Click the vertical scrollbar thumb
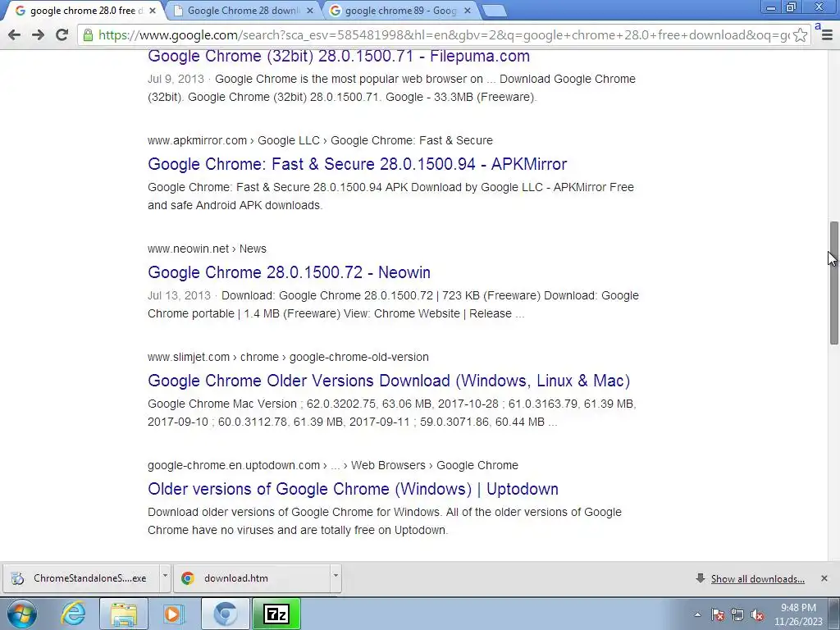Image resolution: width=840 pixels, height=630 pixels. (834, 282)
